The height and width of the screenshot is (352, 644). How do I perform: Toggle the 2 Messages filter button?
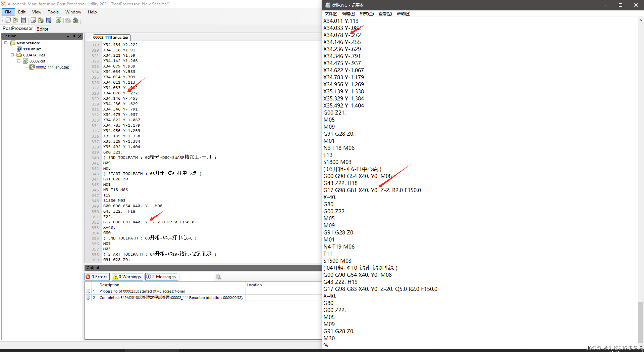click(x=161, y=277)
